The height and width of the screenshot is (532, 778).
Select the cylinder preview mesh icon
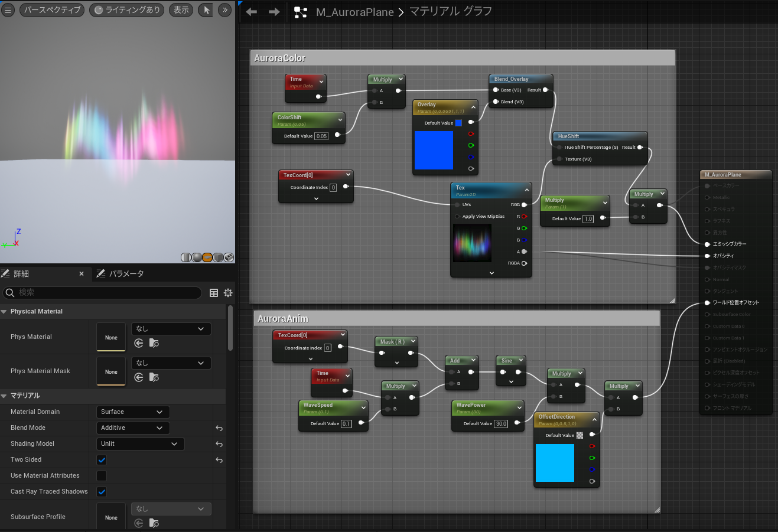tap(185, 257)
